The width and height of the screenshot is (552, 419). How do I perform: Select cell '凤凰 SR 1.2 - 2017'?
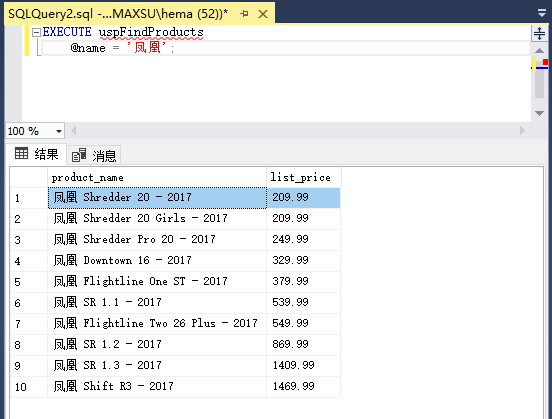point(157,345)
